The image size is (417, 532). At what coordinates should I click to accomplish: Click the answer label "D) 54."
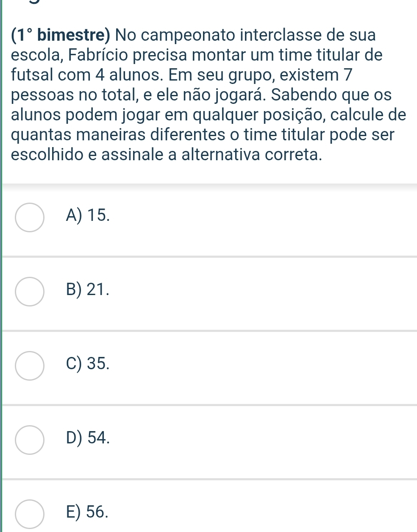click(88, 438)
